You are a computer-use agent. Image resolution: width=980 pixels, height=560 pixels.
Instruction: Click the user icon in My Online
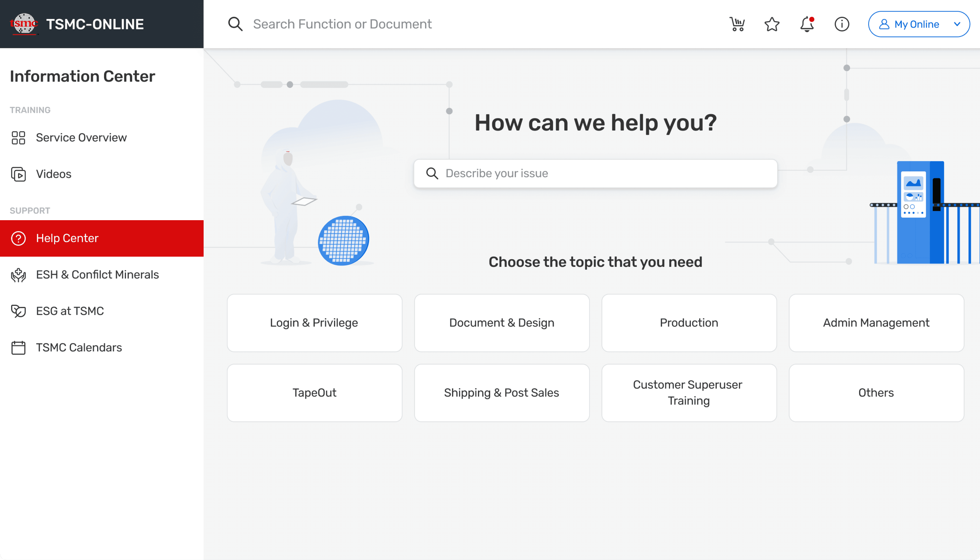(884, 24)
